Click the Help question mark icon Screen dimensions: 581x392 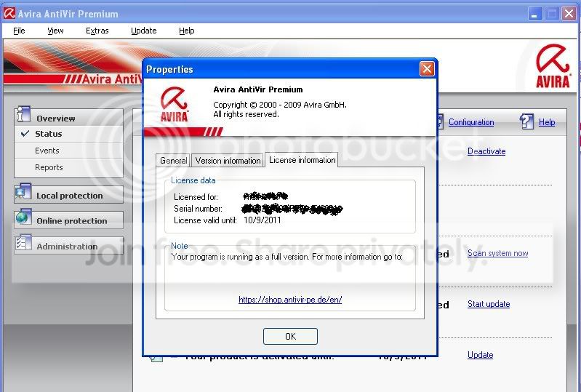(526, 121)
